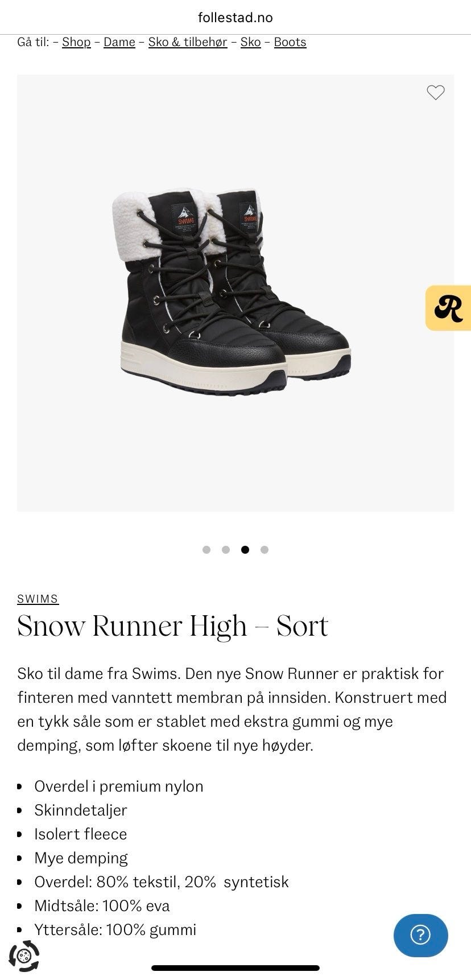Add boot to wishlist with heart icon
Viewport: 471px width, 980px height.
435,92
